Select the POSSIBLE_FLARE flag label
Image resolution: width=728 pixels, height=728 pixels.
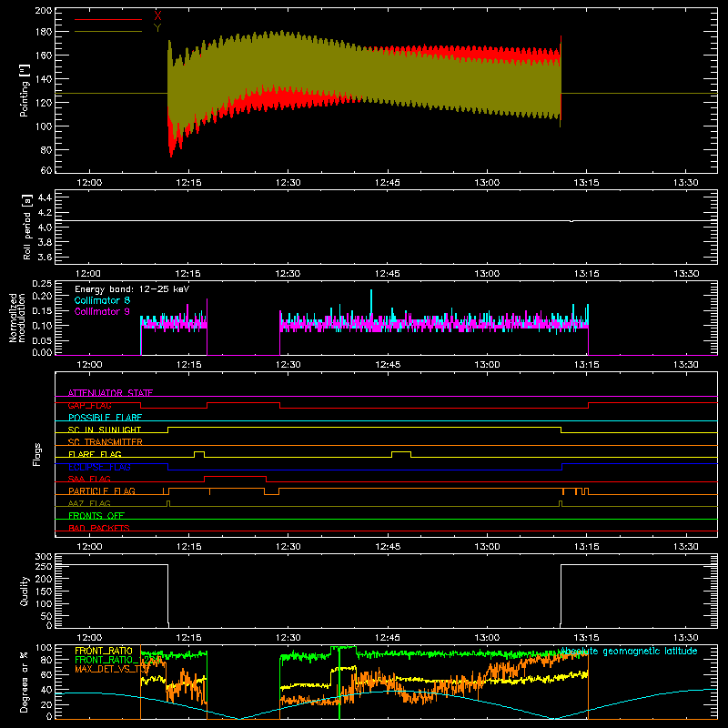[105, 418]
